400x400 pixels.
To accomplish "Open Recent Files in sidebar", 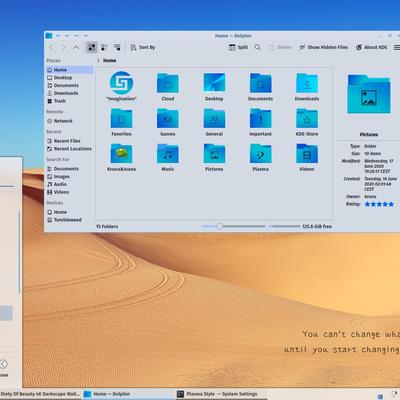I will pyautogui.click(x=69, y=141).
